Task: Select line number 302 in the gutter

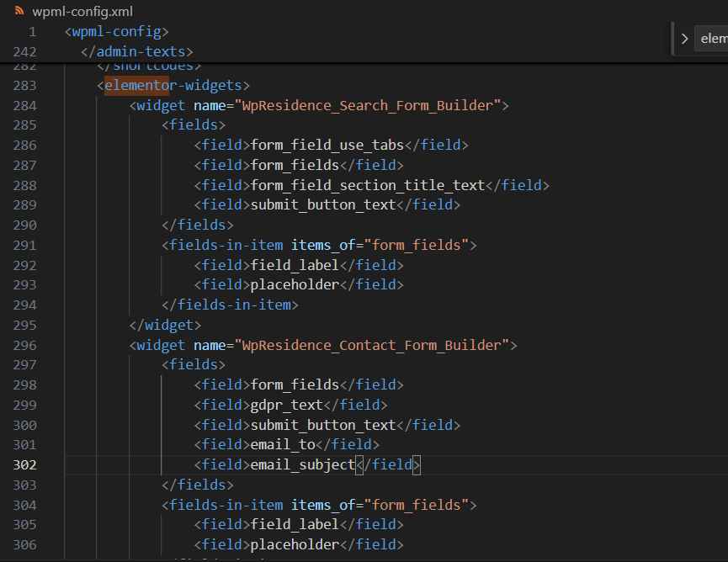Action: coord(25,464)
